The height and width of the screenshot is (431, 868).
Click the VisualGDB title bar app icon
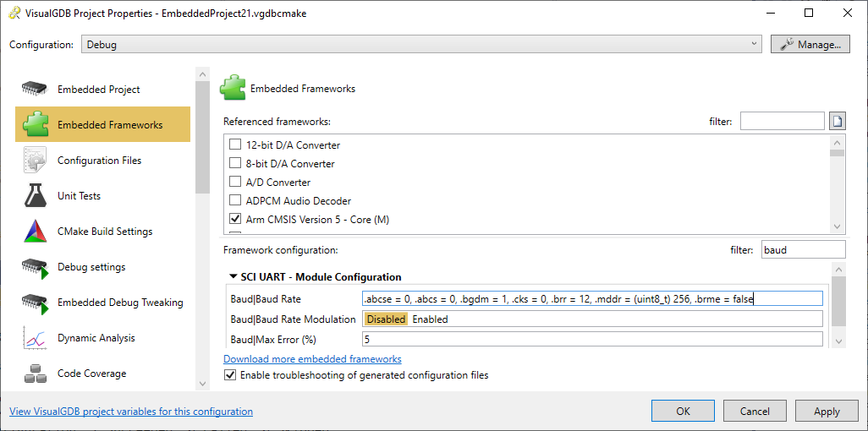pos(14,14)
